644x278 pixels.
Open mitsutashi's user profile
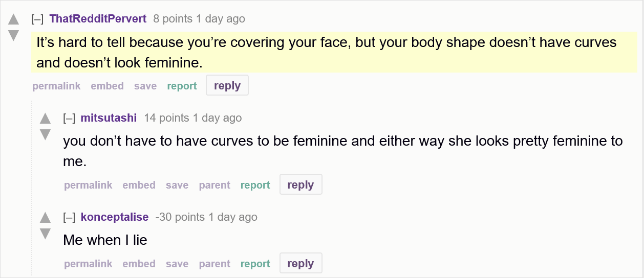click(109, 118)
